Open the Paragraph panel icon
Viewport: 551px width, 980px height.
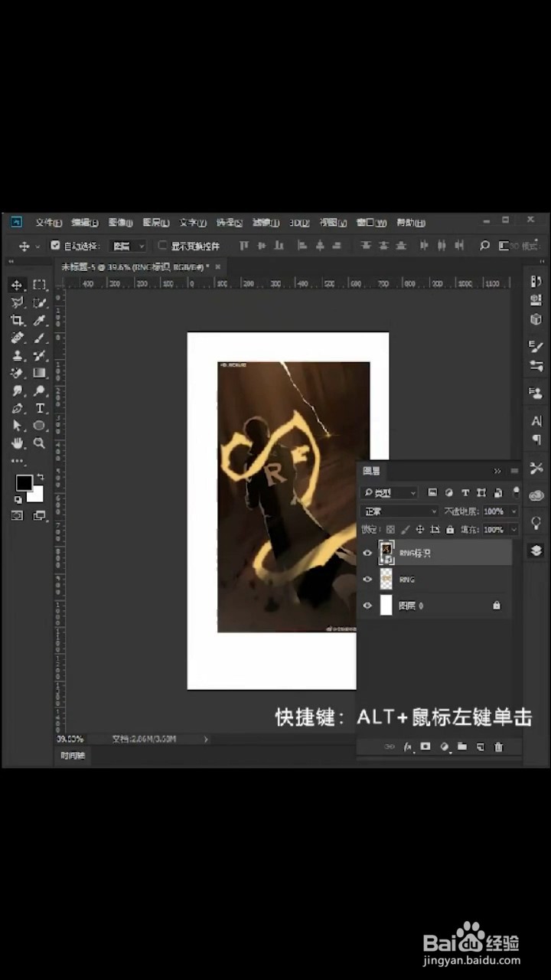[536, 439]
